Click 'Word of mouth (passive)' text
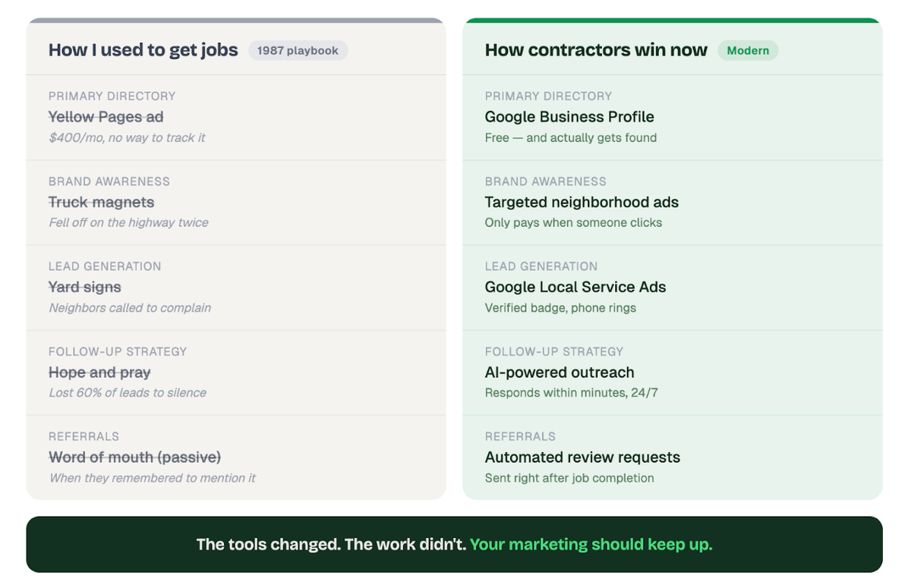The width and height of the screenshot is (911, 588). pos(134,458)
